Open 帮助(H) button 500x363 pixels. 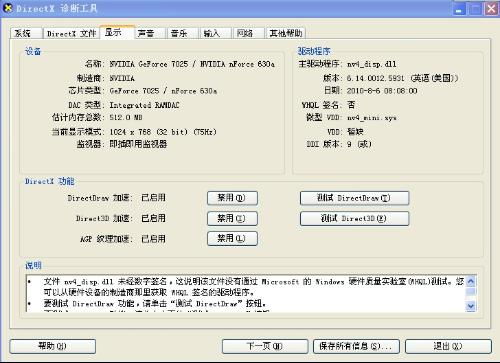[53, 346]
